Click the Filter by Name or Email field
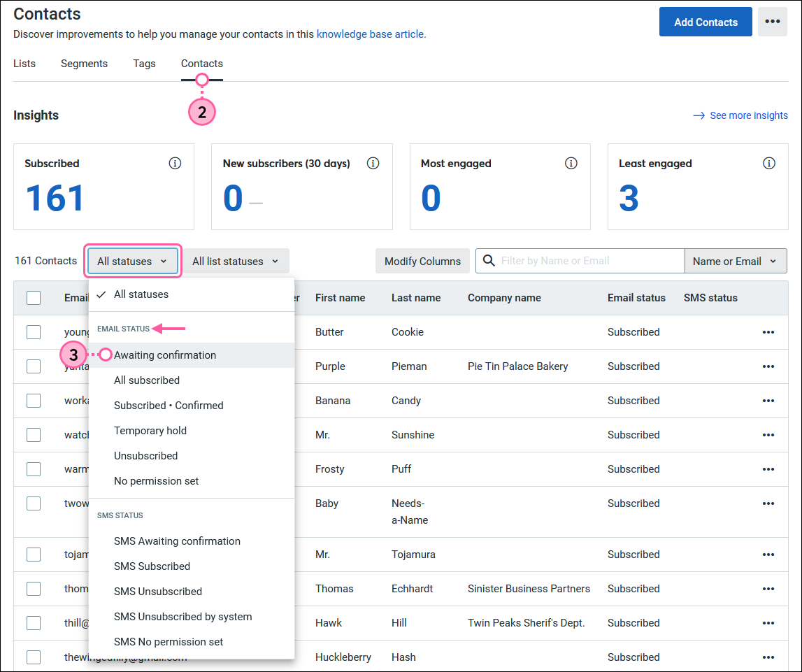The height and width of the screenshot is (672, 802). click(x=587, y=261)
